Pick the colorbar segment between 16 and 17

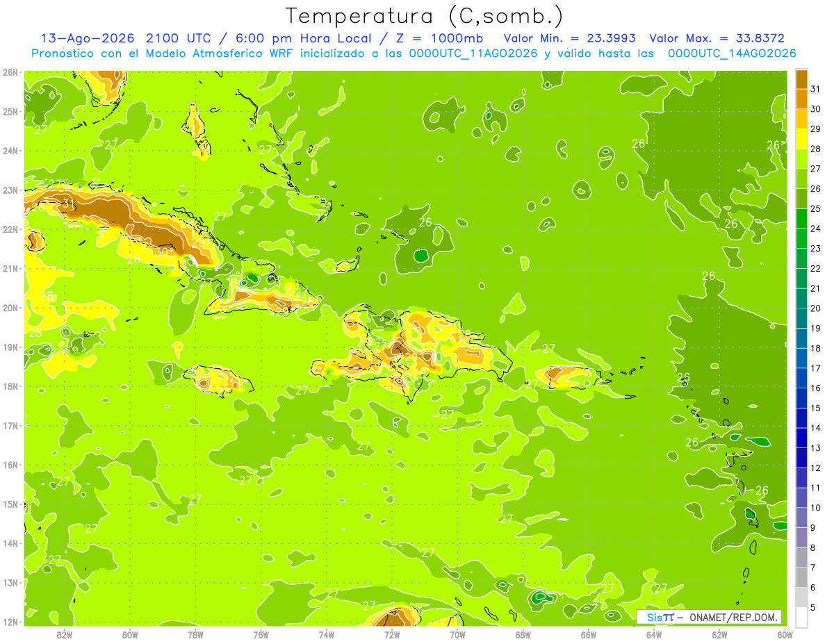(801, 378)
